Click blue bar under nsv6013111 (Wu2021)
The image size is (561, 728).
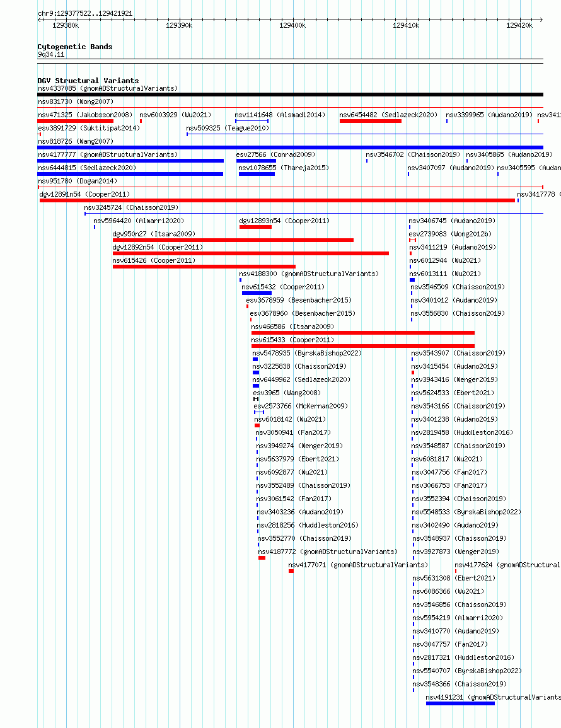pyautogui.click(x=412, y=280)
